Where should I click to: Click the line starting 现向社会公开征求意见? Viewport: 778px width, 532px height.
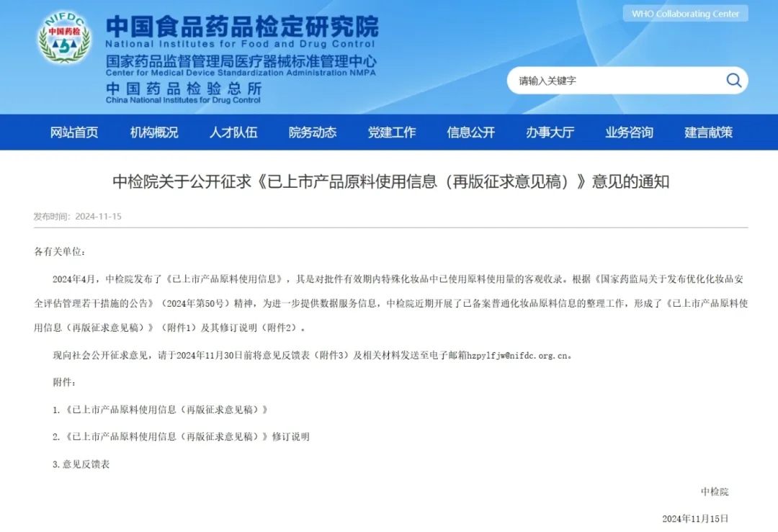pyautogui.click(x=313, y=356)
